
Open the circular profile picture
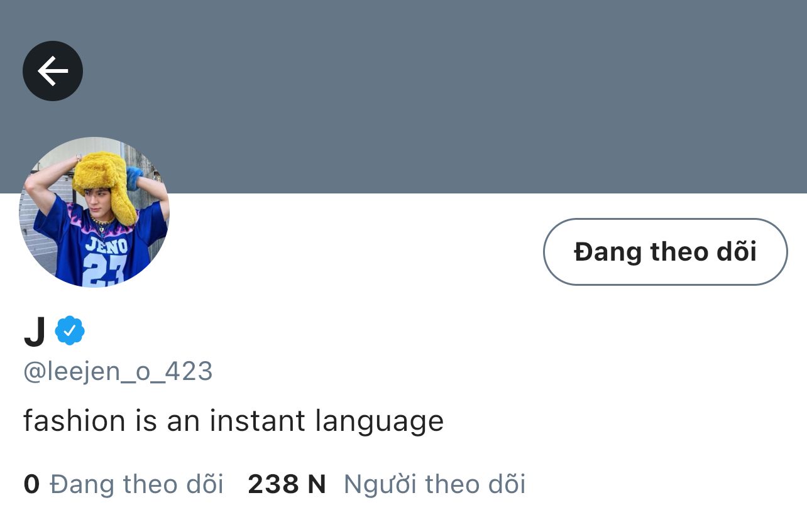pyautogui.click(x=94, y=212)
